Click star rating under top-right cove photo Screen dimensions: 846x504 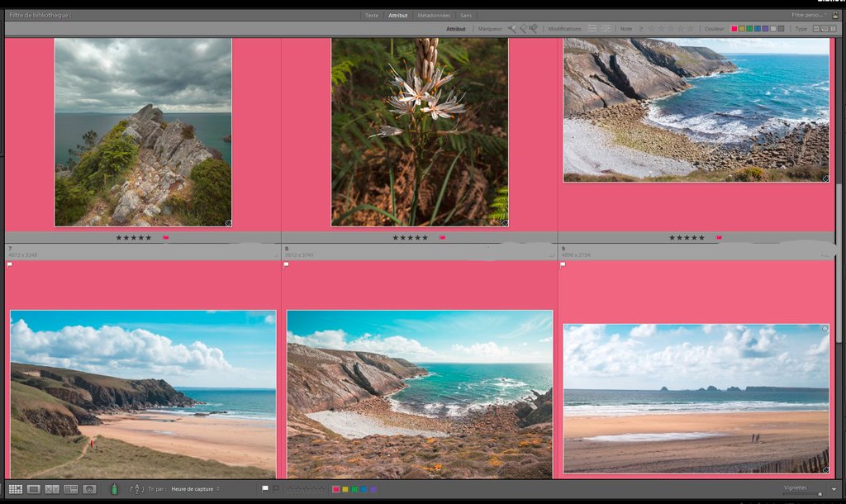[687, 237]
